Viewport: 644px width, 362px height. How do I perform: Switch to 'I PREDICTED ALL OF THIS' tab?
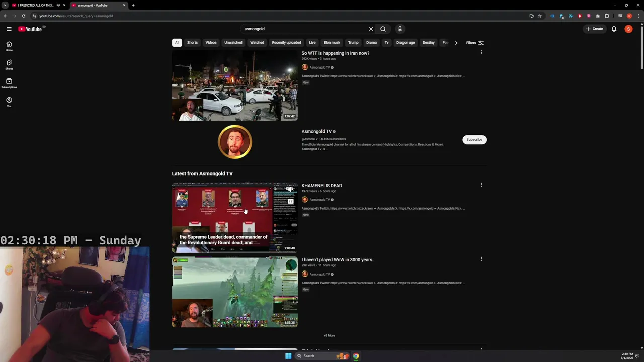[x=35, y=5]
